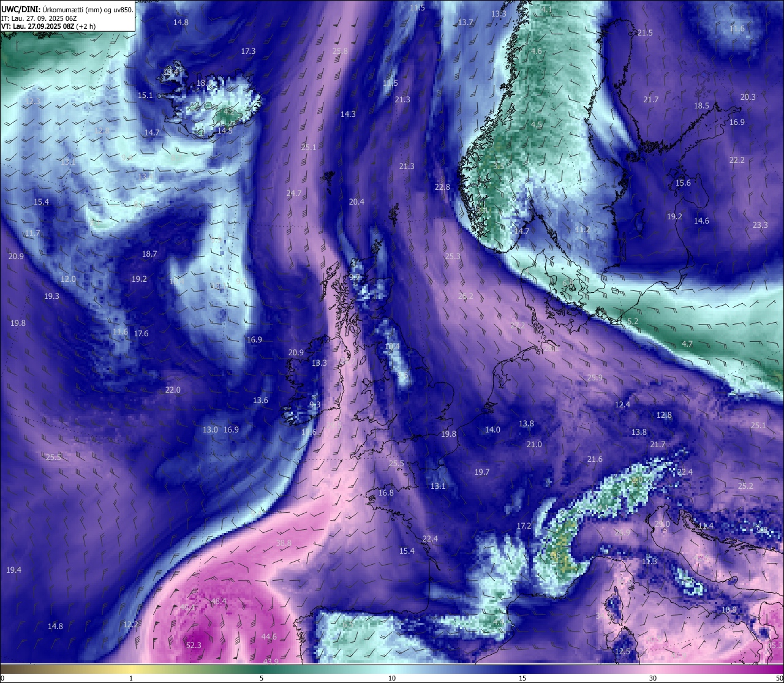The width and height of the screenshot is (784, 683).
Task: Click the 15.1 value label
Action: point(145,95)
